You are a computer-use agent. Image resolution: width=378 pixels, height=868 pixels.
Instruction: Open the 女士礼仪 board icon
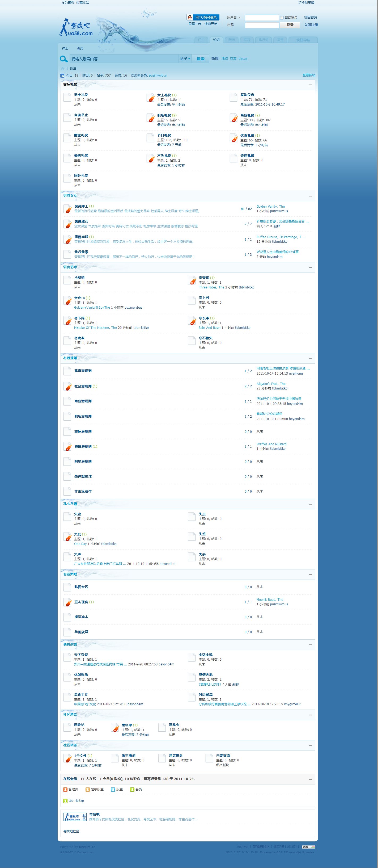click(151, 98)
